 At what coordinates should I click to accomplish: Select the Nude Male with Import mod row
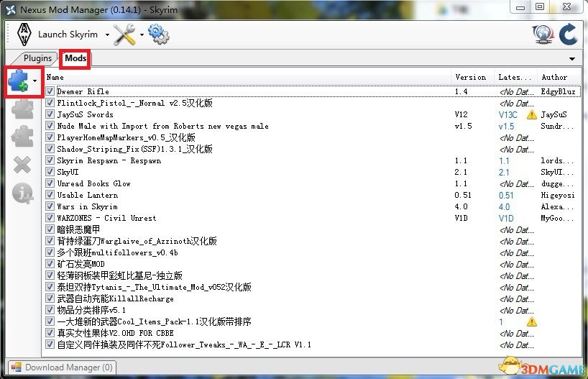click(x=313, y=126)
